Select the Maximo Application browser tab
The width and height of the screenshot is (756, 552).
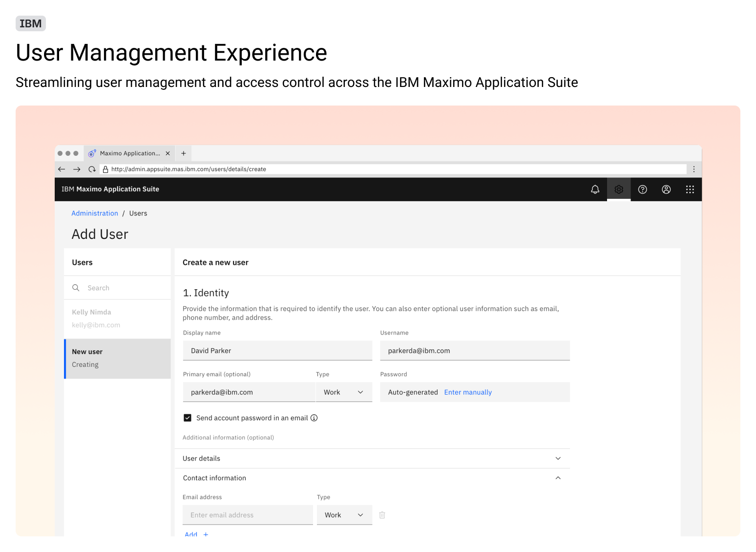pyautogui.click(x=130, y=153)
